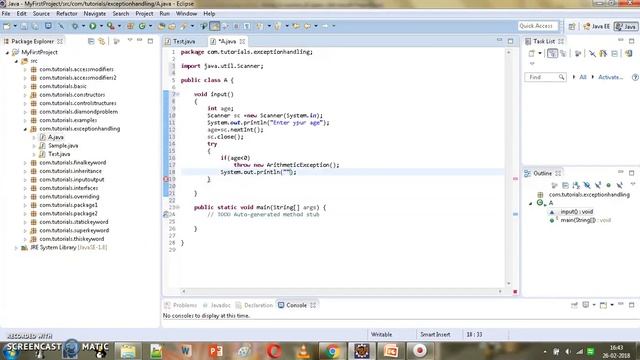Click the editor horizontal scrollbar

click(341, 291)
